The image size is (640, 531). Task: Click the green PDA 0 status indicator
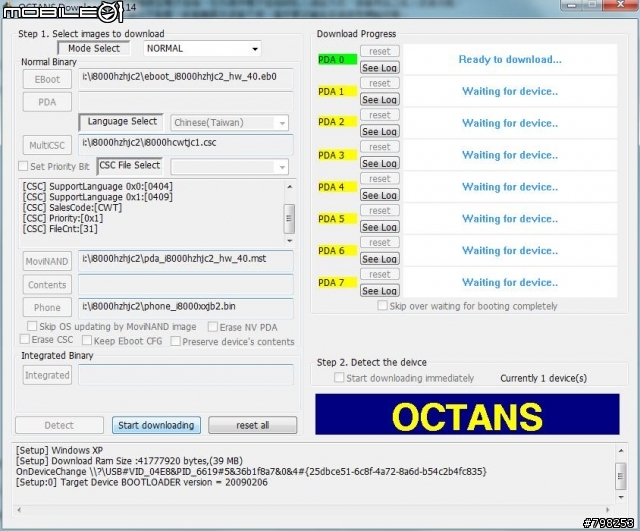(x=337, y=60)
